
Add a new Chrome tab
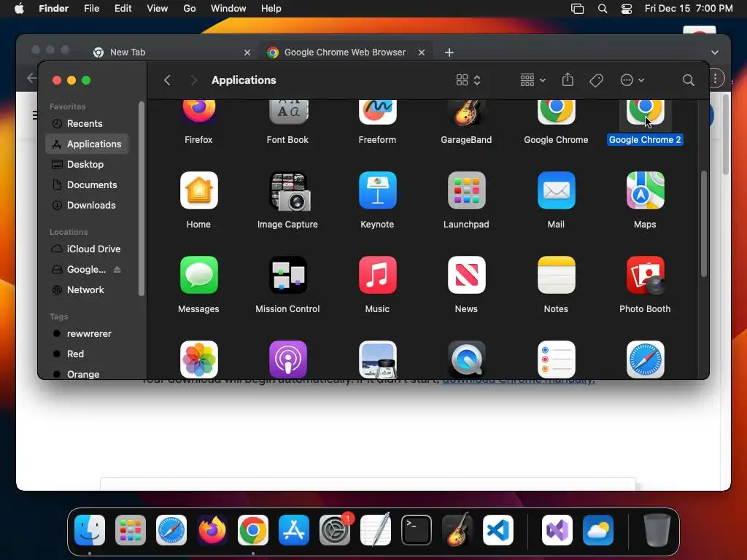[x=449, y=52]
